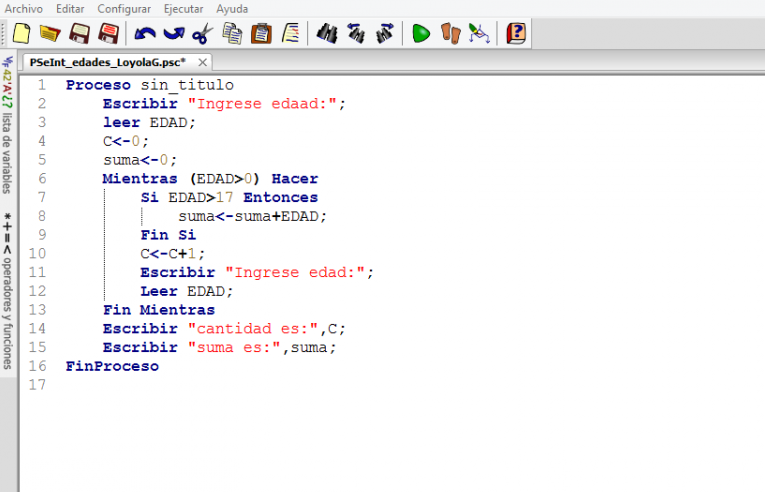Click on 'suma<-0;' statement
Screen dimensions: 765x492
tap(140, 160)
